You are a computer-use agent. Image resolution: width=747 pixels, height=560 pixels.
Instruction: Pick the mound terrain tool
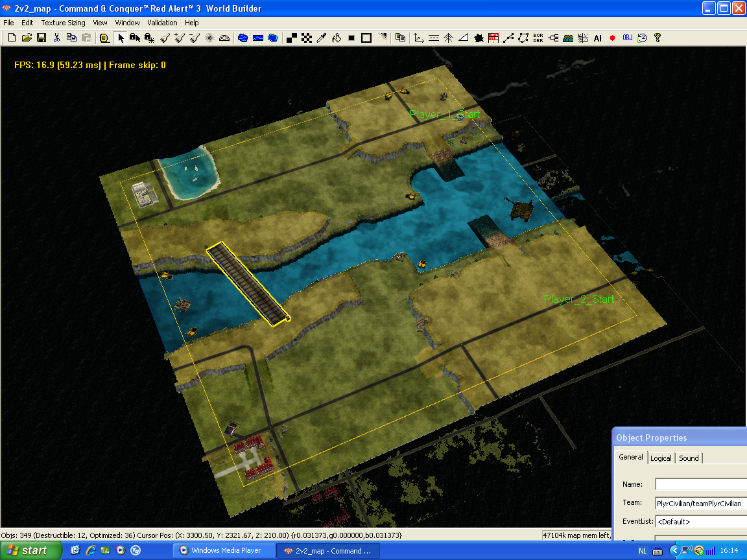(224, 38)
